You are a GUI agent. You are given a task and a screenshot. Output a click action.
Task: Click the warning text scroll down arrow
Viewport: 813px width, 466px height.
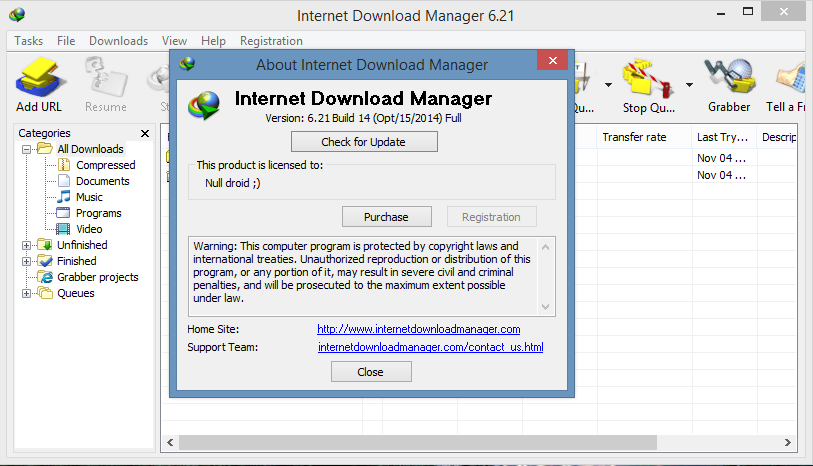[545, 307]
